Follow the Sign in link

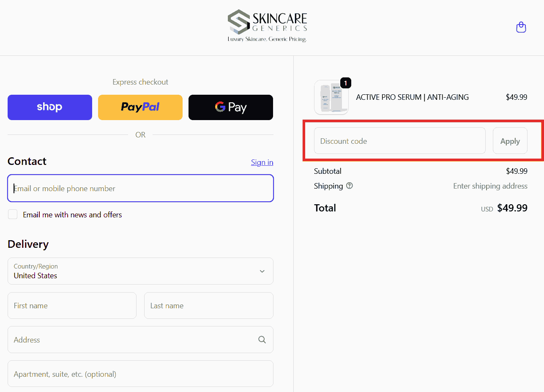coord(262,162)
